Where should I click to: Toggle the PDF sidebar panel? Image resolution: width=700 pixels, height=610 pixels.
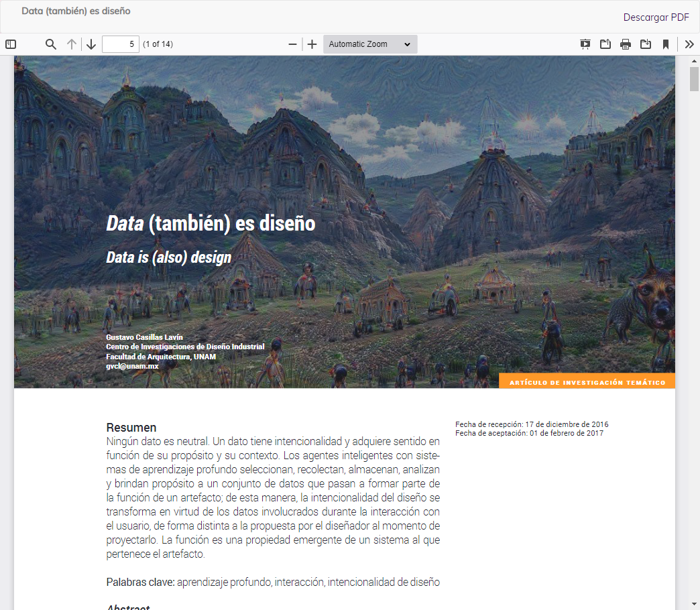point(11,44)
